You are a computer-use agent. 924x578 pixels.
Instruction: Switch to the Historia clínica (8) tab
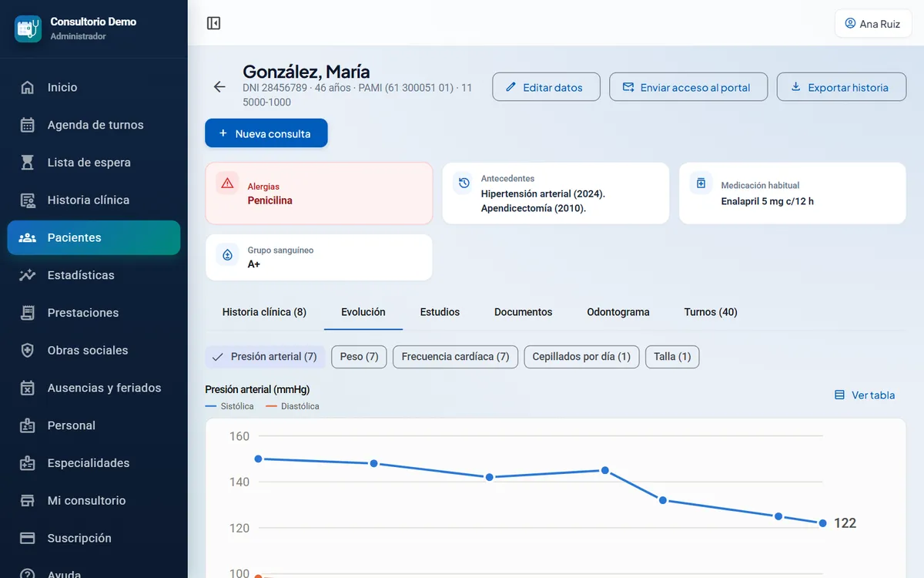pyautogui.click(x=264, y=312)
